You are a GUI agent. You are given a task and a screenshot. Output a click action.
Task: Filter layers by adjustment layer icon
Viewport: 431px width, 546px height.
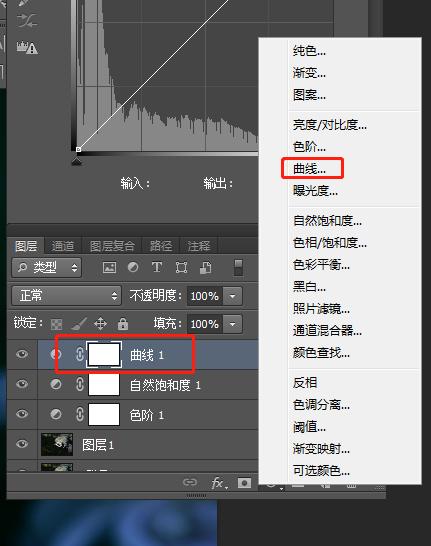(133, 267)
